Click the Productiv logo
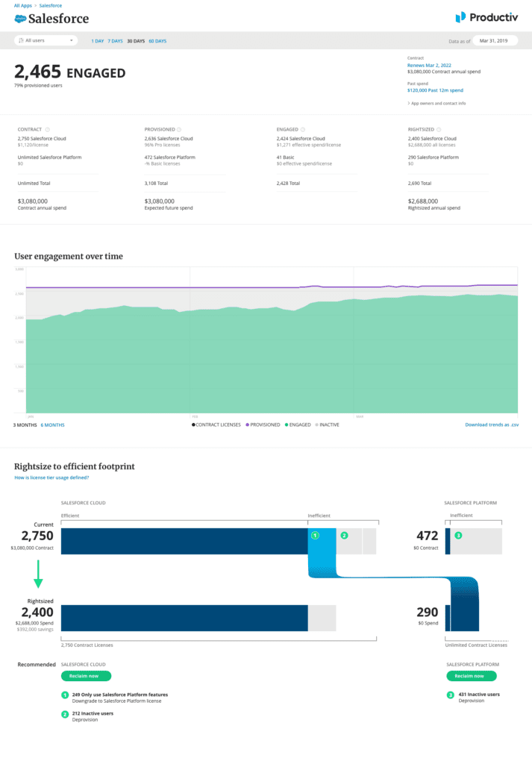The image size is (532, 764). coord(486,18)
